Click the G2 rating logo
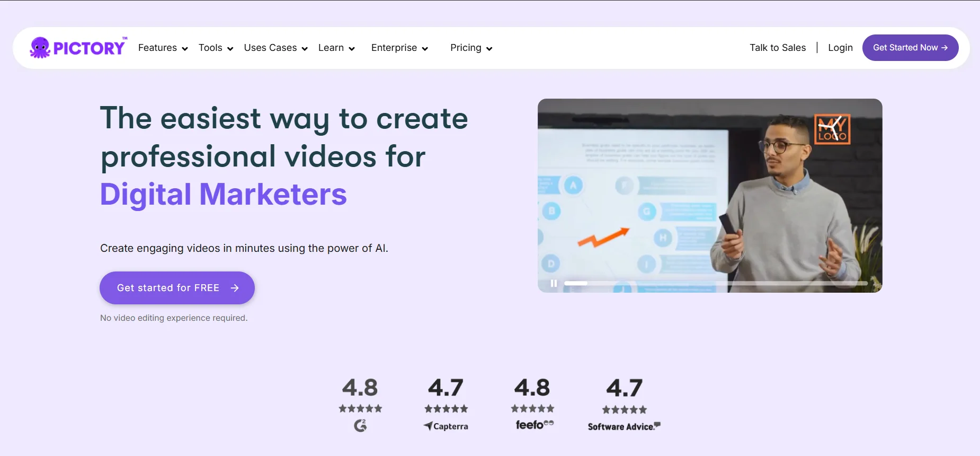The width and height of the screenshot is (980, 456). tap(360, 425)
